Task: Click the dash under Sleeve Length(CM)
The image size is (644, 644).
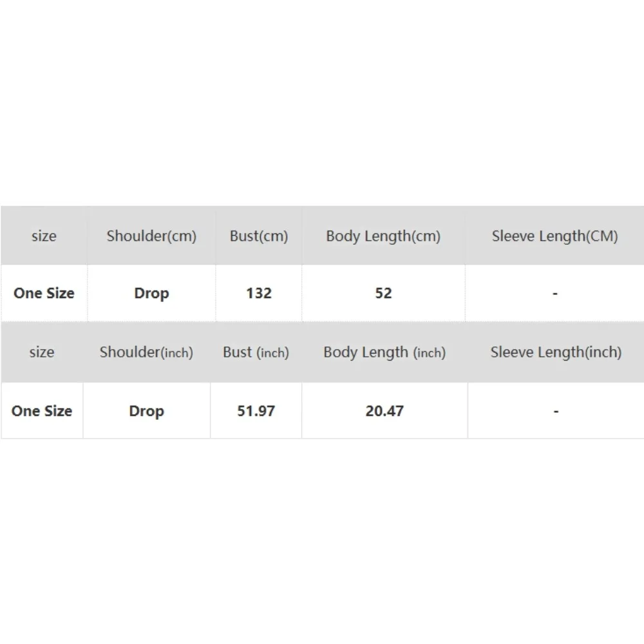Action: 554,294
